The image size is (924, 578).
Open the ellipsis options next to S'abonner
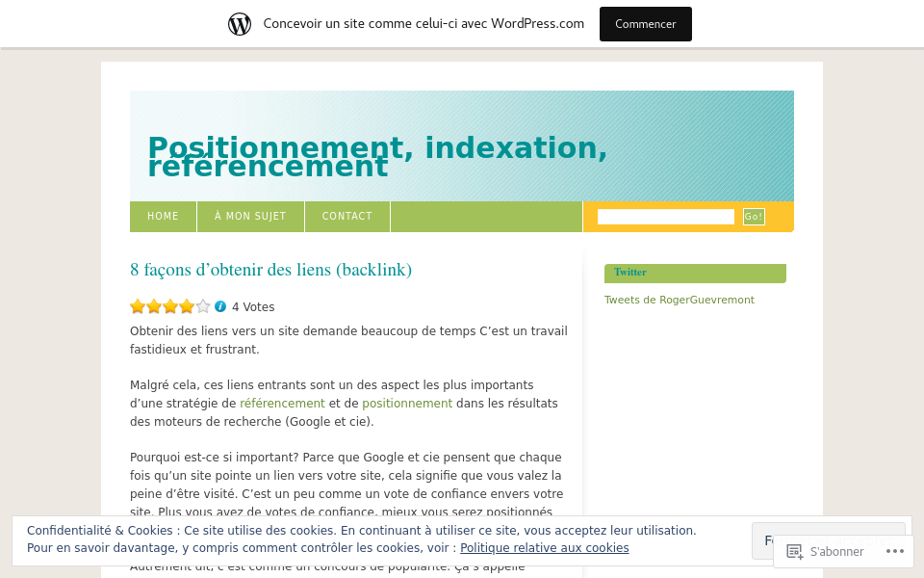pos(895,551)
